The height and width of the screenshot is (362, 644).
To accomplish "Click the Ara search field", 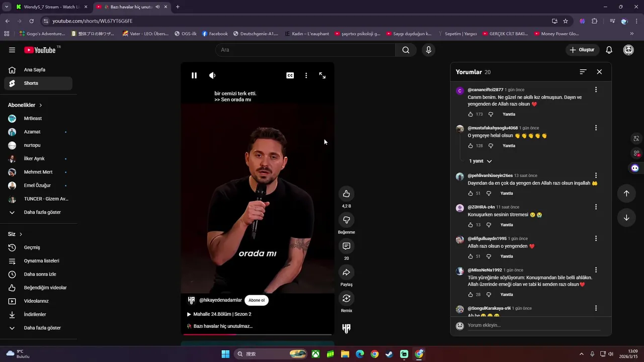I will 305,50.
